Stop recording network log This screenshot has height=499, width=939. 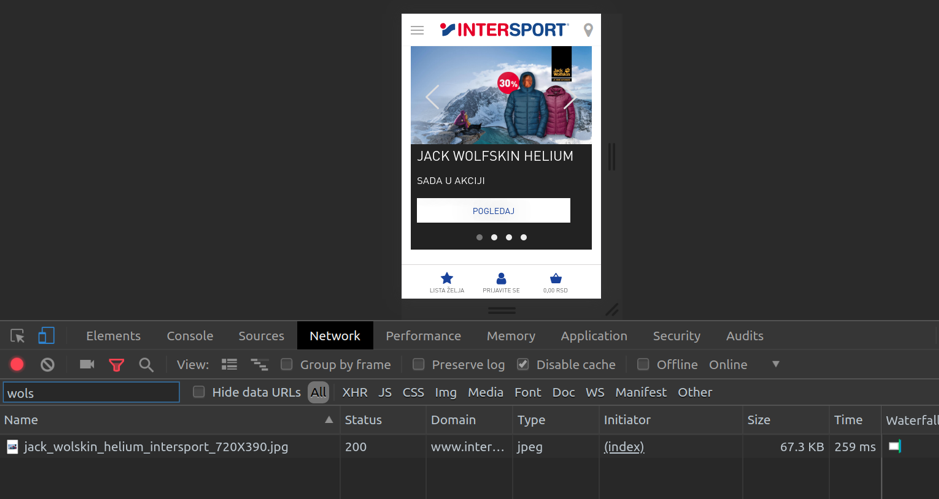tap(17, 365)
